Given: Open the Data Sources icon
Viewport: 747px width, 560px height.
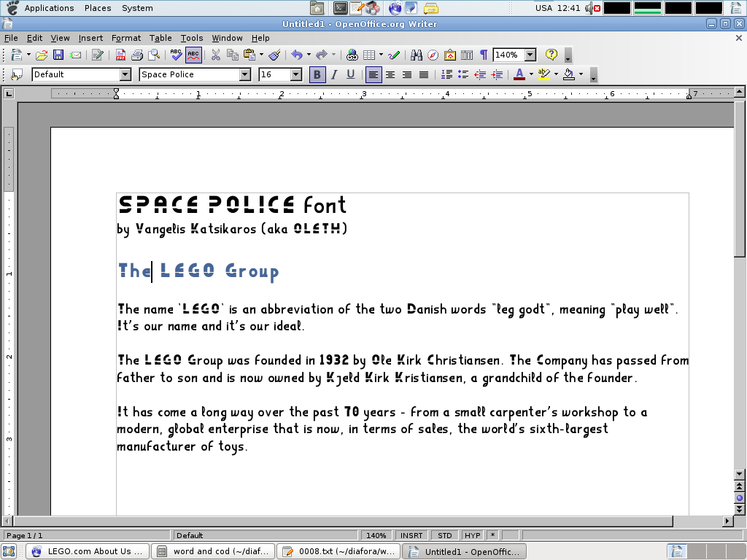Looking at the screenshot, I should [467, 55].
